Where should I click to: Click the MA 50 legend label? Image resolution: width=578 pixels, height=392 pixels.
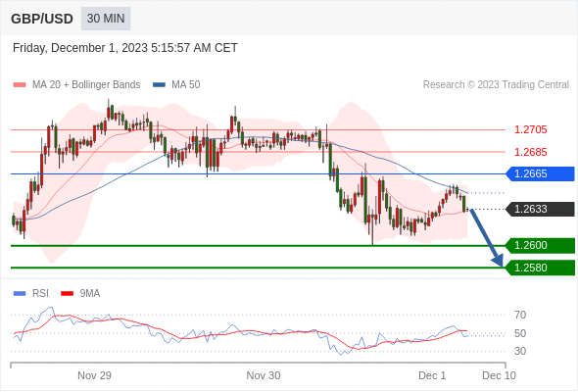[x=186, y=85]
